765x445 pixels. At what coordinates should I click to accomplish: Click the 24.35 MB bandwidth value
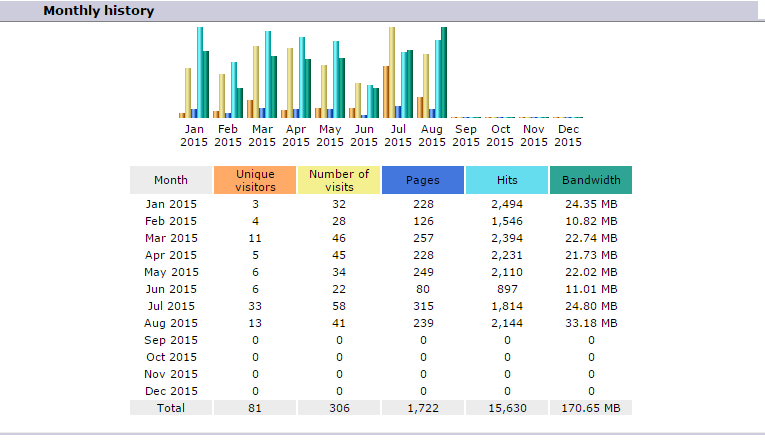(x=591, y=204)
